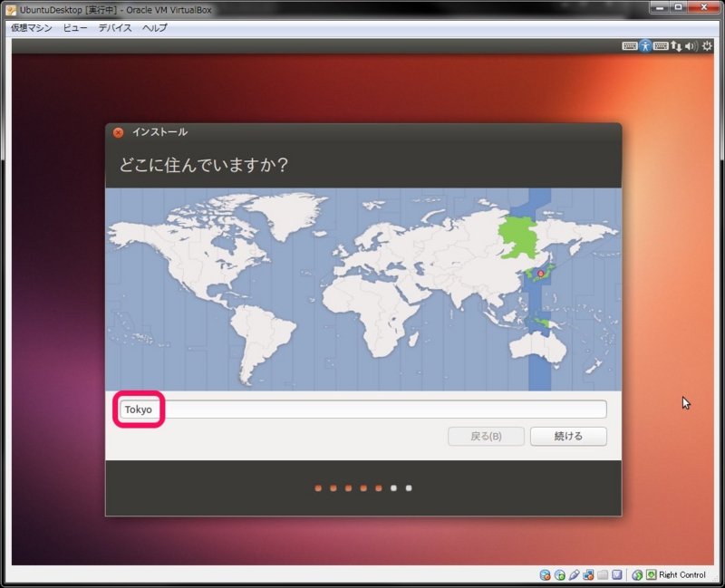Click the host key green arrow icon
The width and height of the screenshot is (725, 588).
tap(651, 574)
